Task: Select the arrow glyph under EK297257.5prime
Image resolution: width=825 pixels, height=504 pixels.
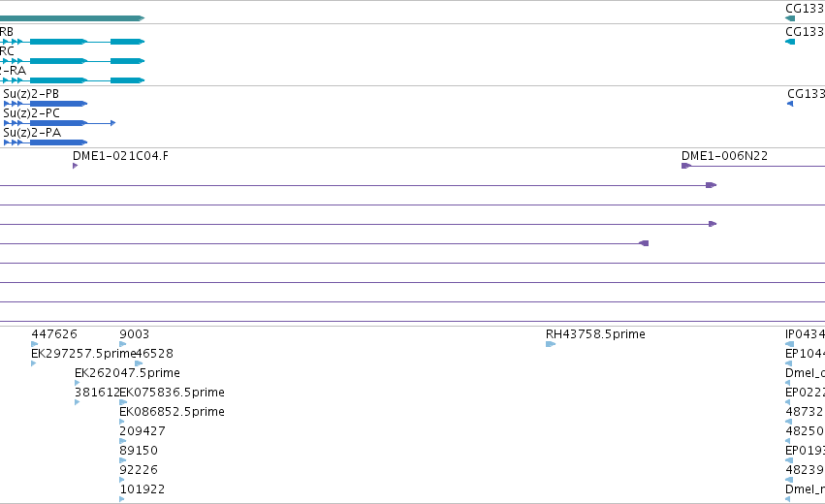Action: (x=34, y=363)
